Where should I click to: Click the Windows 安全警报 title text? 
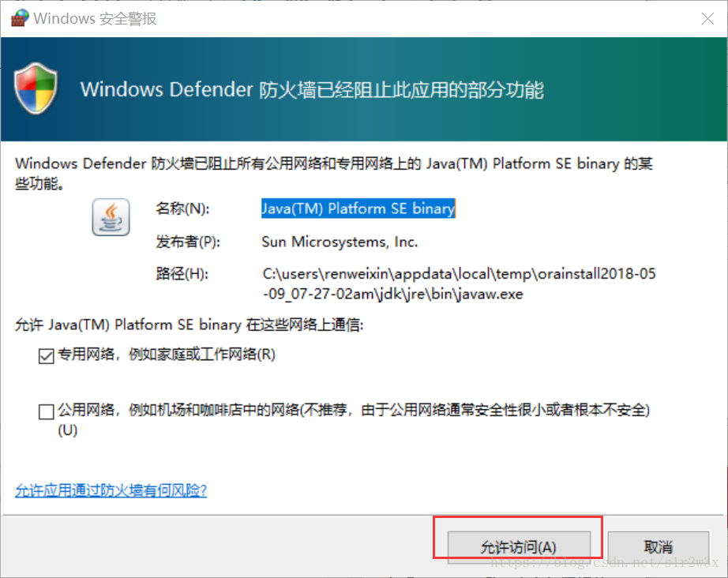coord(95,19)
